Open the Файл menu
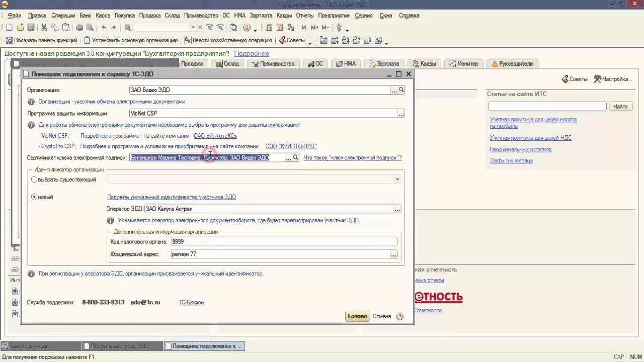 (x=14, y=16)
